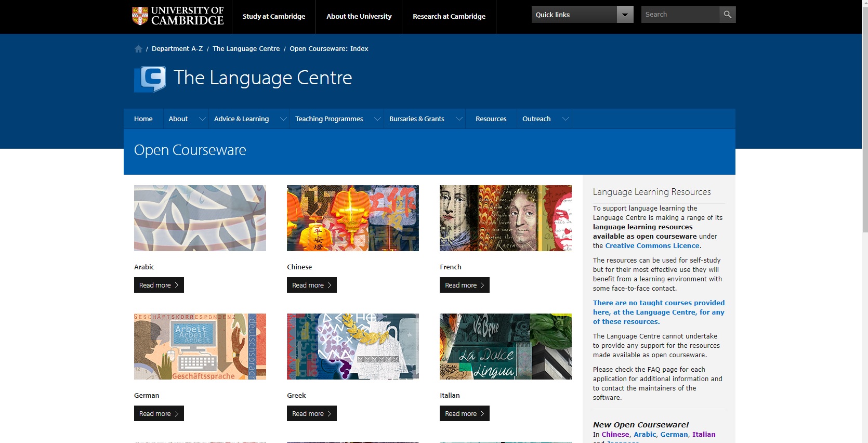Open the Resources navigation item

pos(491,119)
